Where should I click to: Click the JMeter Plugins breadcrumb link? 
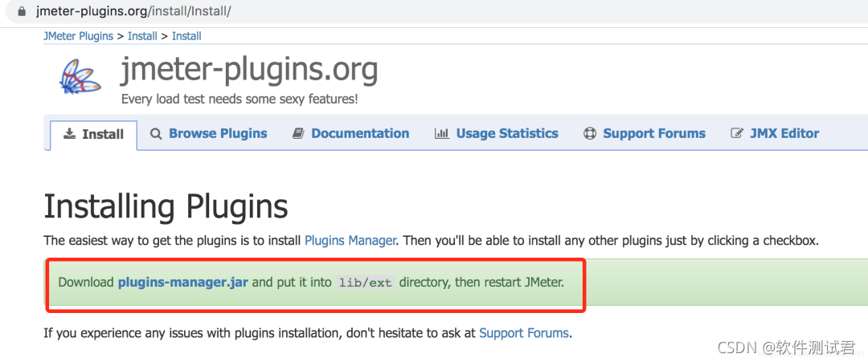click(78, 36)
